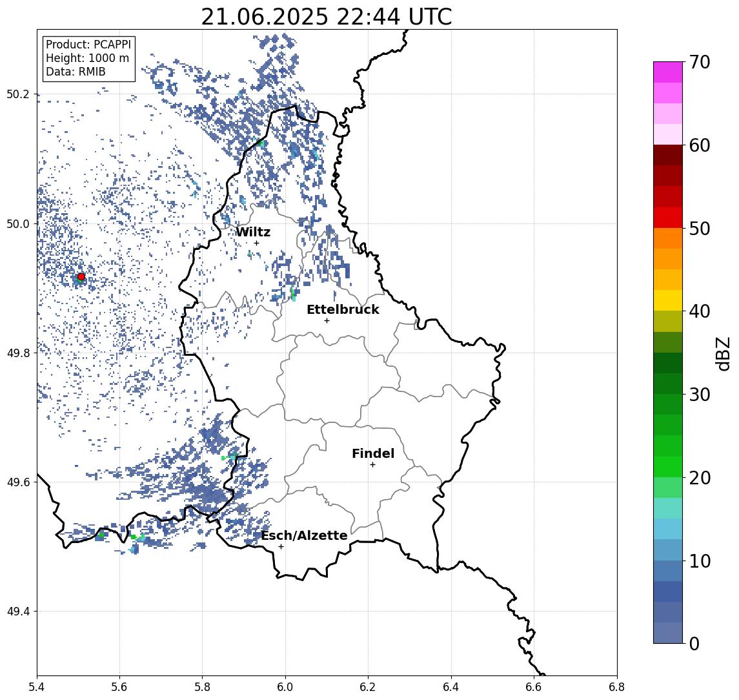Click the colorbar tick label 40
Viewport: 739px width, 700px height.
(x=700, y=311)
